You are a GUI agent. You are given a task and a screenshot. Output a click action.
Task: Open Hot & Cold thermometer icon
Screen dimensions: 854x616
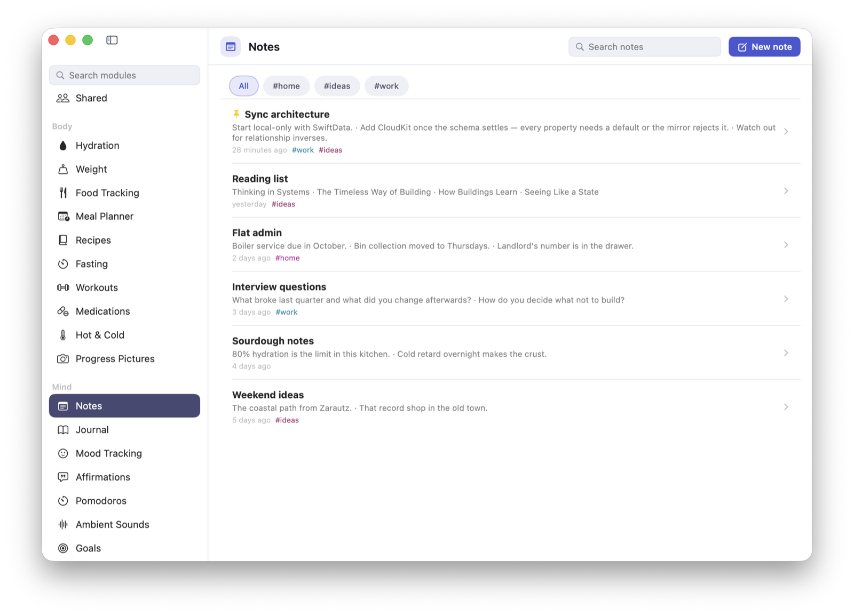click(x=63, y=335)
